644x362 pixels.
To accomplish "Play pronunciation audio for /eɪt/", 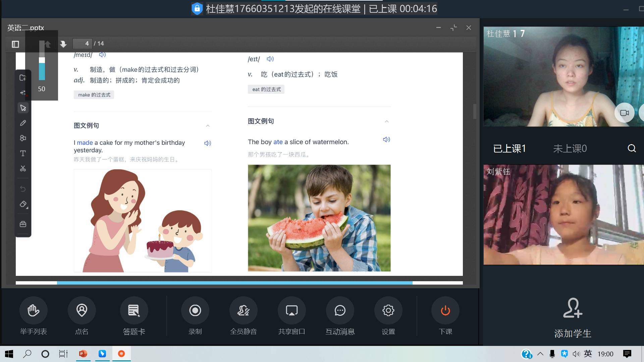I will [x=270, y=59].
